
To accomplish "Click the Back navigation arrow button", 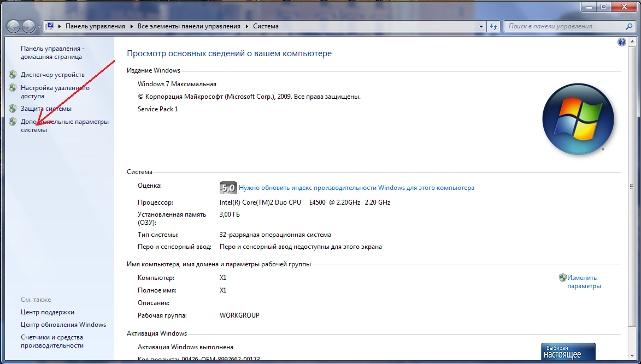I will [14, 27].
